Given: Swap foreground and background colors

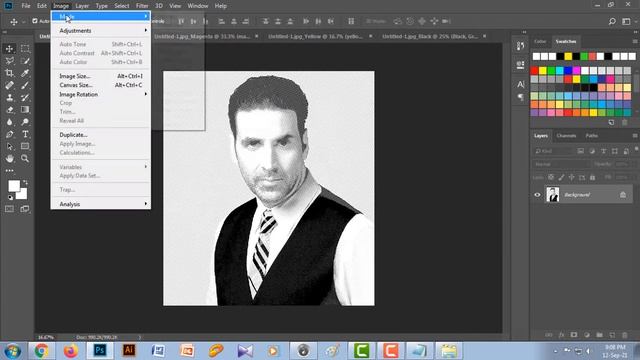Looking at the screenshot, I should [25, 182].
